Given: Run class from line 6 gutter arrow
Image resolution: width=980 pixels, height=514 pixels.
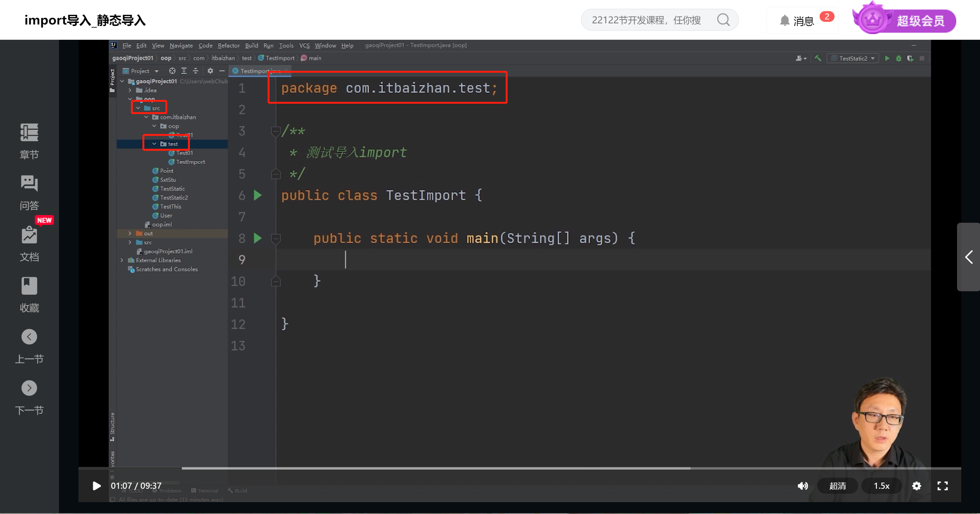Looking at the screenshot, I should (x=258, y=196).
